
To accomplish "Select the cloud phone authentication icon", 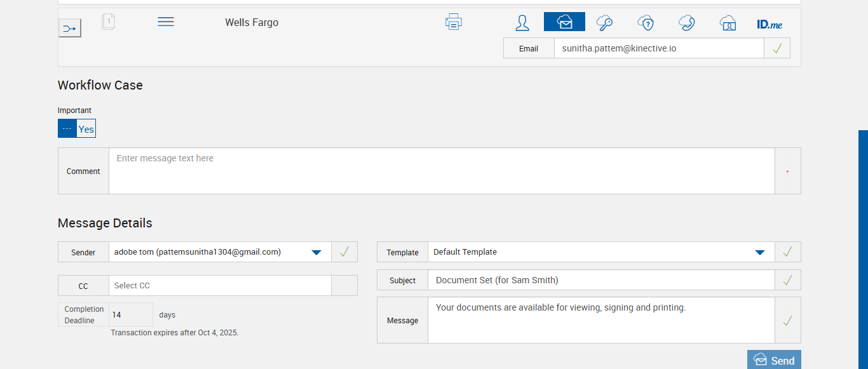I will pyautogui.click(x=686, y=23).
